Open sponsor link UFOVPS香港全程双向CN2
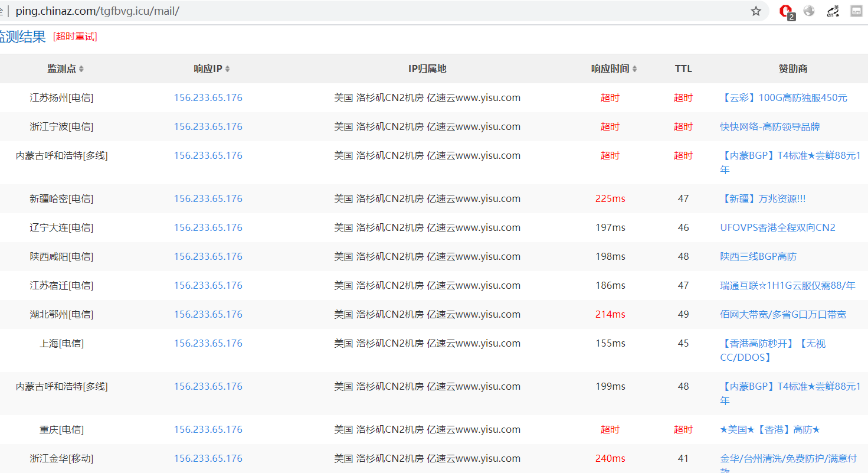The width and height of the screenshot is (868, 473). (778, 228)
